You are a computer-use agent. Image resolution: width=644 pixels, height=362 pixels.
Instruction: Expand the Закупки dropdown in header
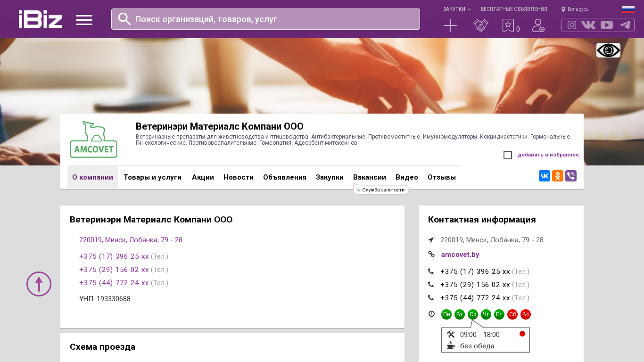(456, 9)
